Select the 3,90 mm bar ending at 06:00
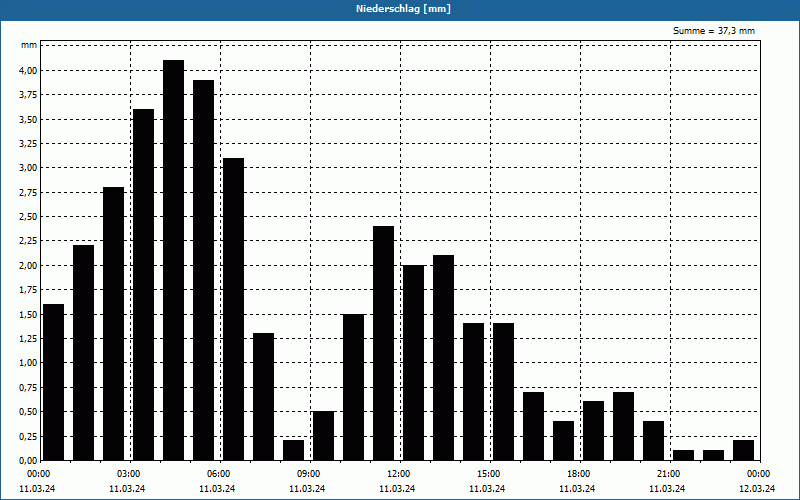This screenshot has width=800, height=500. pyautogui.click(x=204, y=270)
